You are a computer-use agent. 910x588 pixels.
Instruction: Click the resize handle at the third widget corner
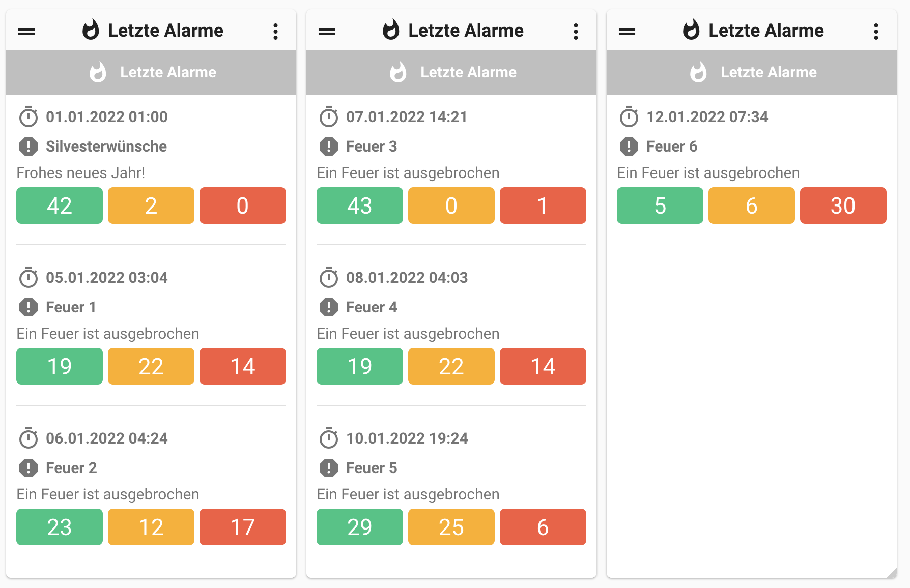[891, 573]
